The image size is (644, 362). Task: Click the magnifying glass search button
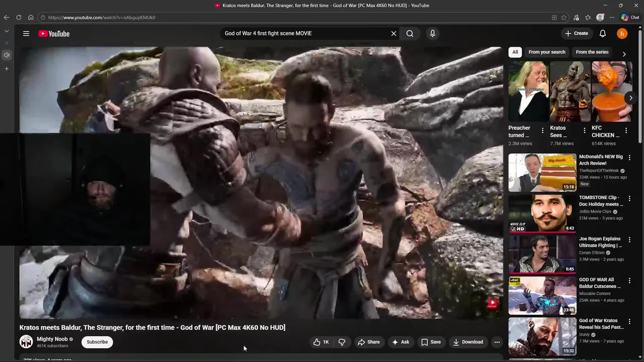pyautogui.click(x=410, y=34)
